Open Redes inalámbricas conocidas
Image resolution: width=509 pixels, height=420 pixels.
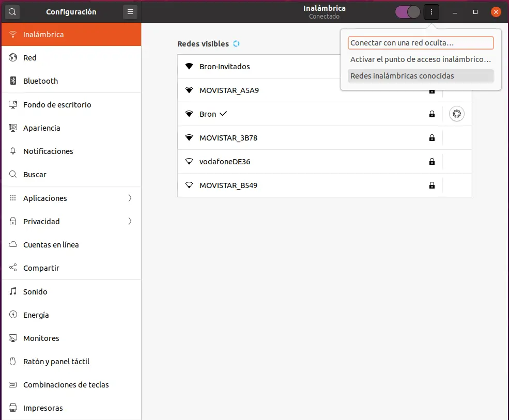click(x=421, y=76)
